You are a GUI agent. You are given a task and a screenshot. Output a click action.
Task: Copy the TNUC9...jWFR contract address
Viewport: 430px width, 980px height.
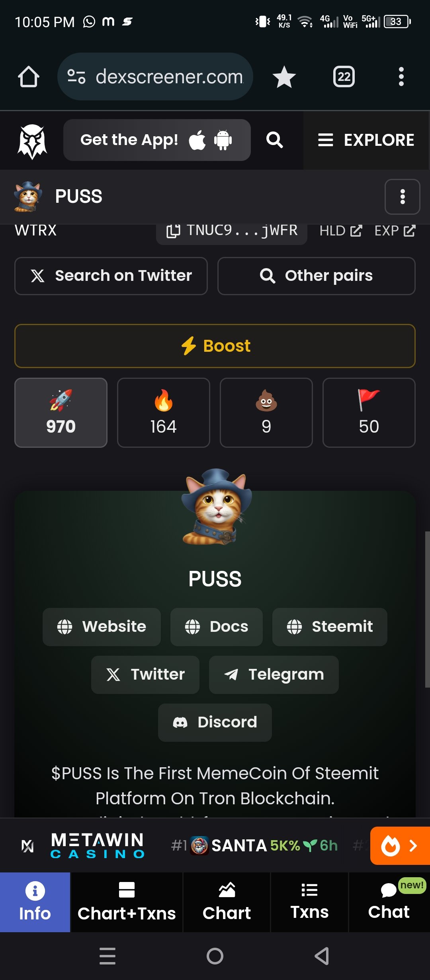coord(231,231)
